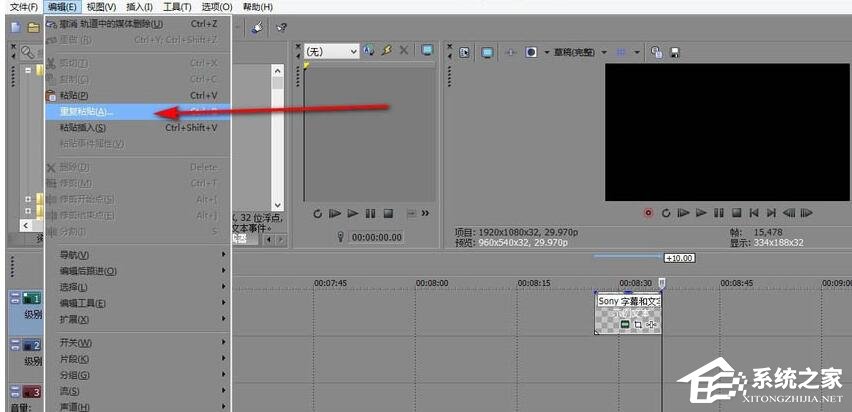Click the Open folder icon in toolbar
Screen dimensions: 852x412
click(x=34, y=27)
